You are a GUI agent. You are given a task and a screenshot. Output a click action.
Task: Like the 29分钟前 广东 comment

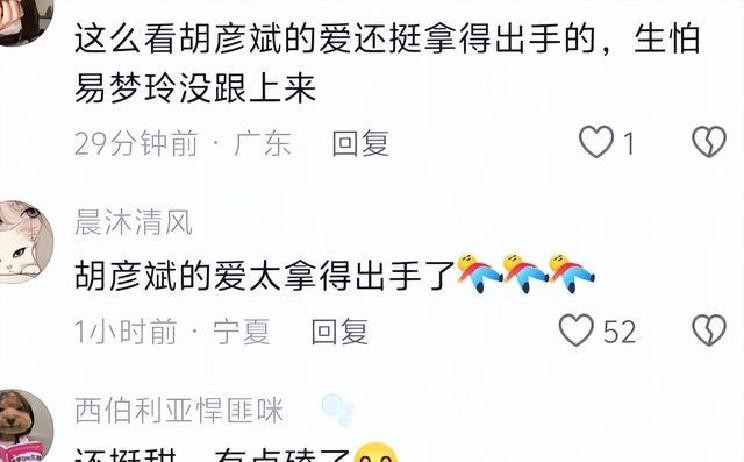pyautogui.click(x=596, y=141)
